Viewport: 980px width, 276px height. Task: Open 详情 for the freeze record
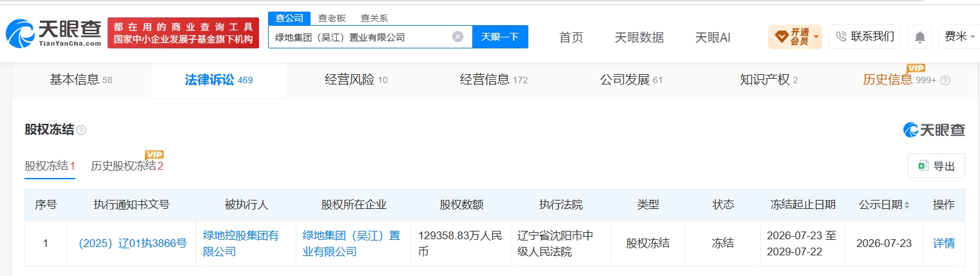coord(944,244)
